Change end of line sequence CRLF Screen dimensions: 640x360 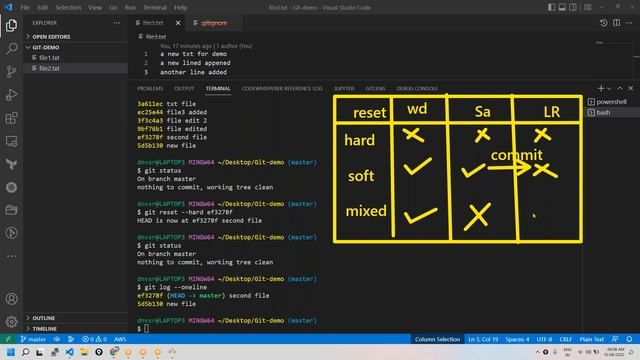(565, 339)
